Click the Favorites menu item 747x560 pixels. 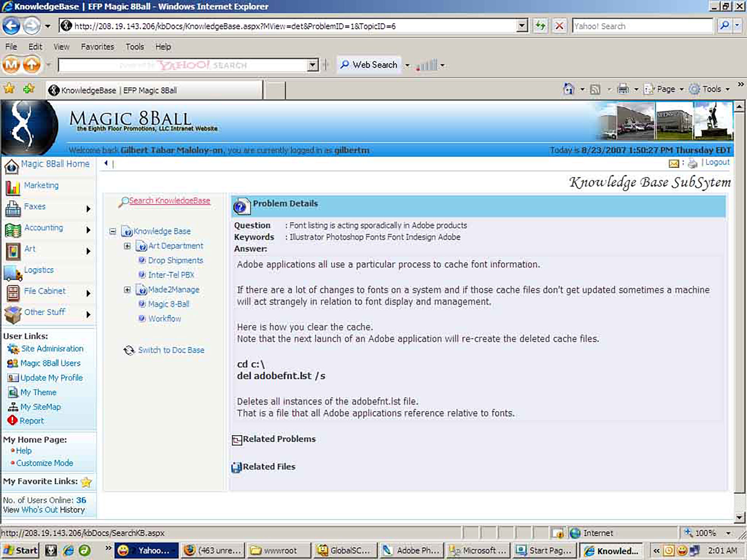point(97,46)
